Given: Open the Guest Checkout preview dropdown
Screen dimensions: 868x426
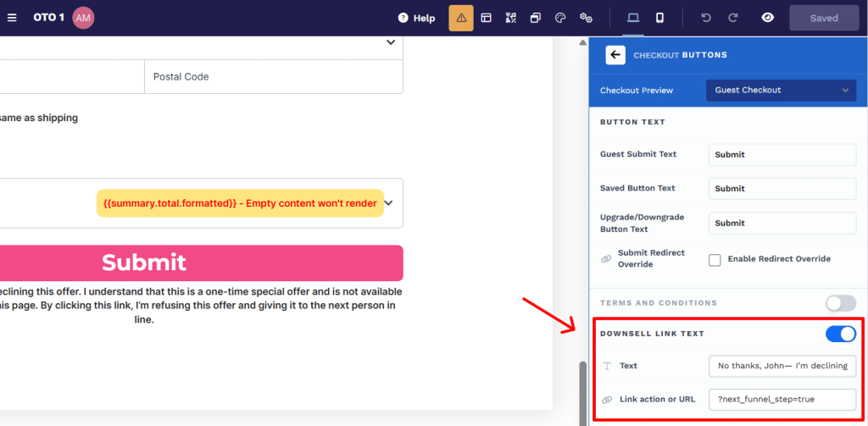Looking at the screenshot, I should pyautogui.click(x=781, y=90).
